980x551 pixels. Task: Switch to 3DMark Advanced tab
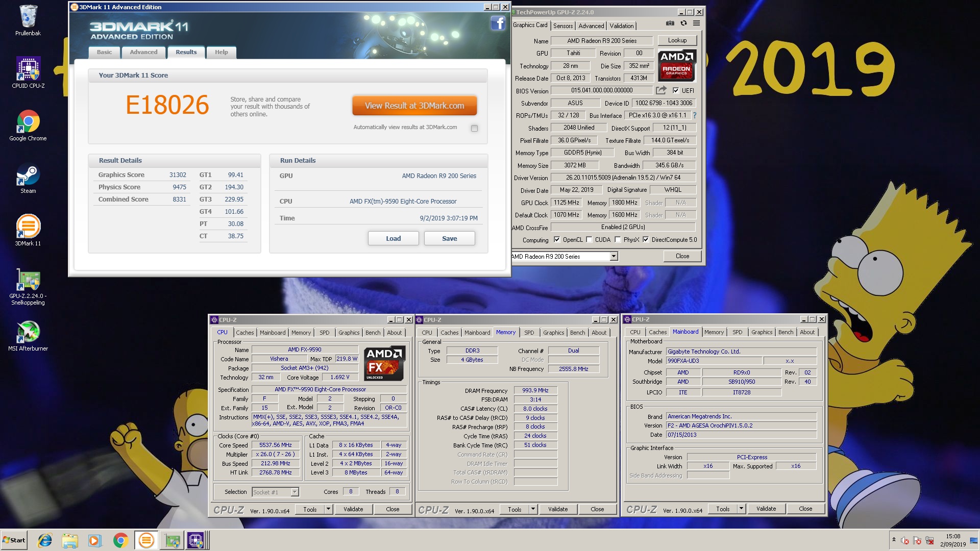point(143,53)
